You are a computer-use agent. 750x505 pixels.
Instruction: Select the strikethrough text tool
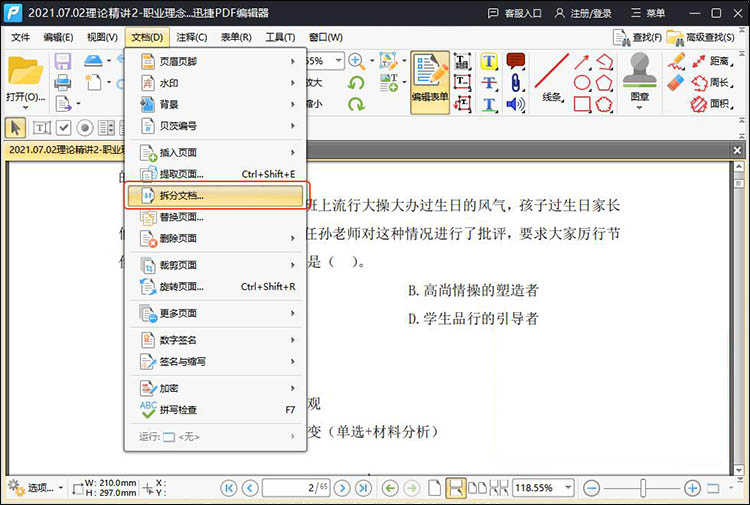pyautogui.click(x=489, y=83)
